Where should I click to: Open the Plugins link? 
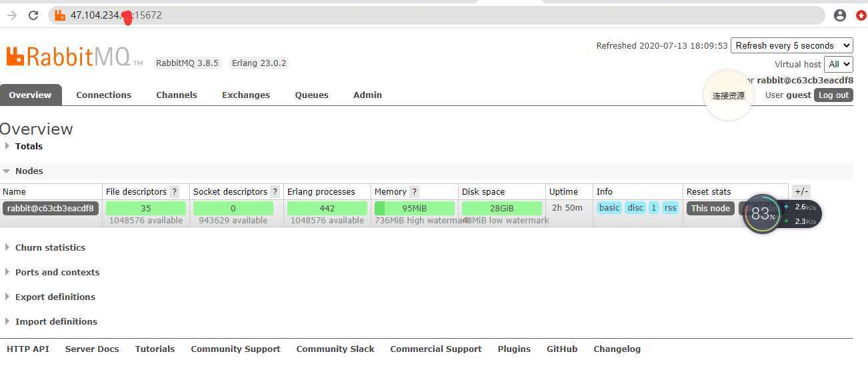click(x=514, y=349)
